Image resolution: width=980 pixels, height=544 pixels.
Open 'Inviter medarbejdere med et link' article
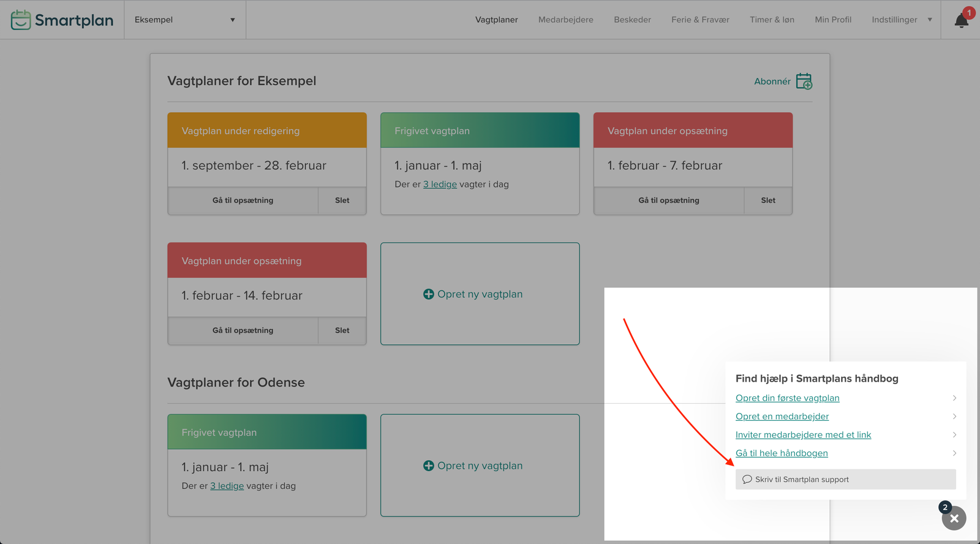tap(803, 435)
